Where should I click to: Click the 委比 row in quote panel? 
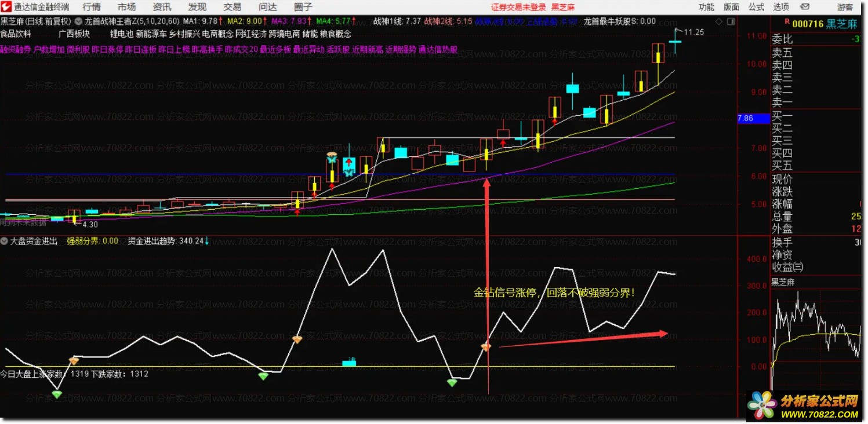click(x=816, y=40)
